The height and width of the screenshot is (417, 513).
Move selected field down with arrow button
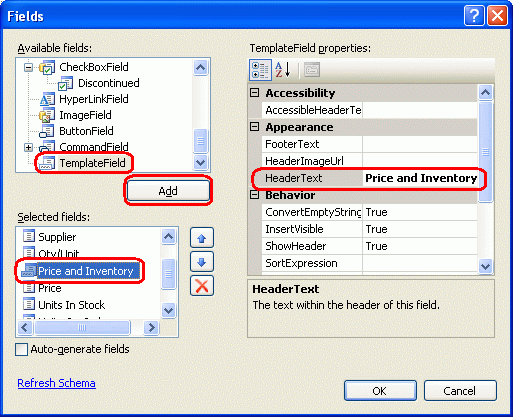[202, 262]
